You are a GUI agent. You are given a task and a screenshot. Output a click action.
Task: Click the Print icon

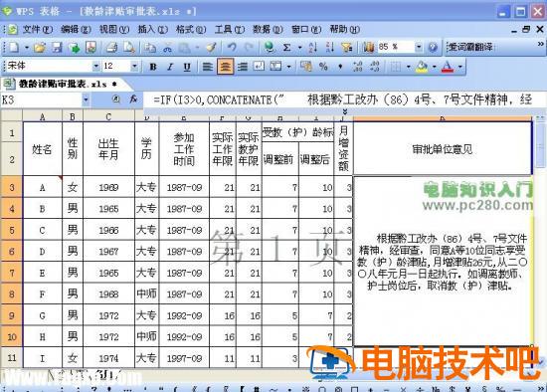pos(111,47)
